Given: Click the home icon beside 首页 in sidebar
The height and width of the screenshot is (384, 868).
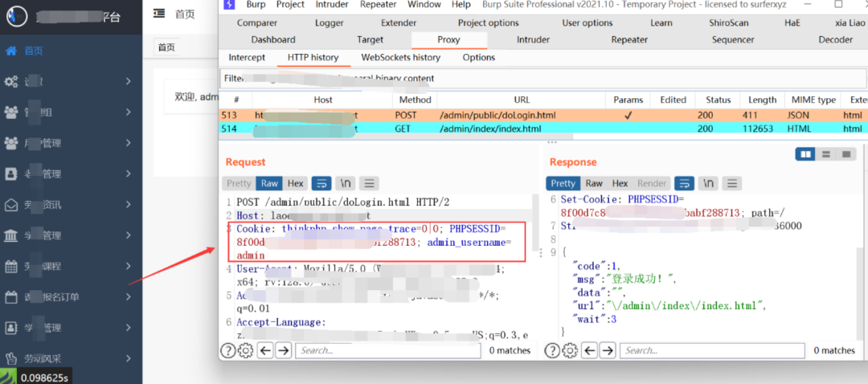Looking at the screenshot, I should (x=11, y=51).
